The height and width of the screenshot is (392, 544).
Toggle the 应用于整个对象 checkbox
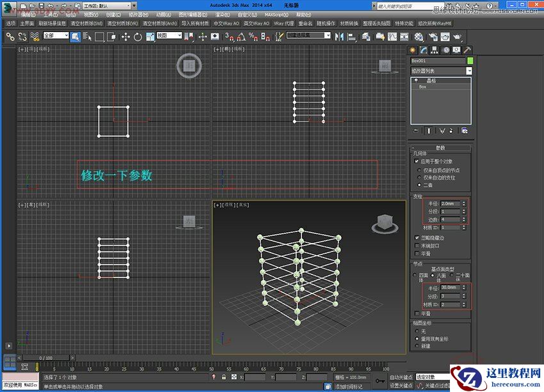[415, 162]
